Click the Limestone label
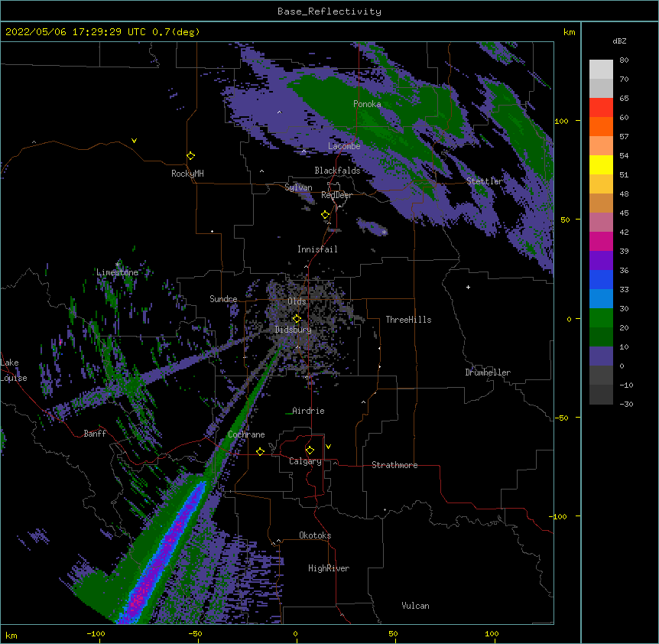659x644 pixels. (x=117, y=272)
